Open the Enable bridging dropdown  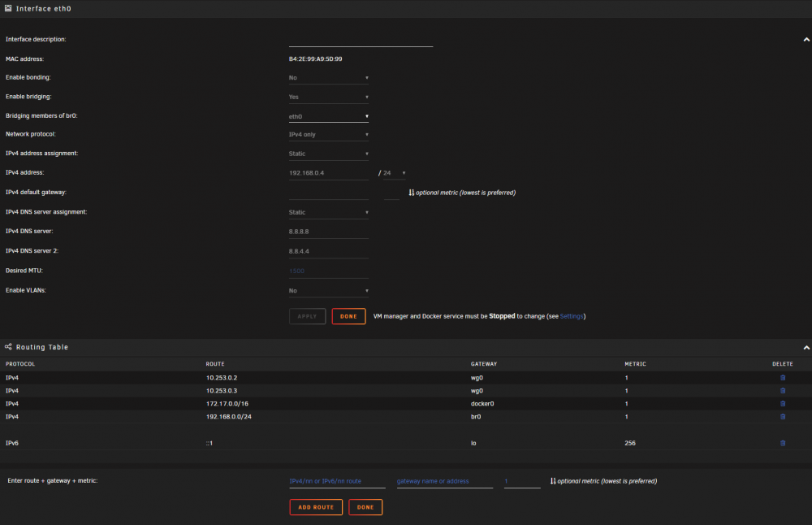click(328, 97)
